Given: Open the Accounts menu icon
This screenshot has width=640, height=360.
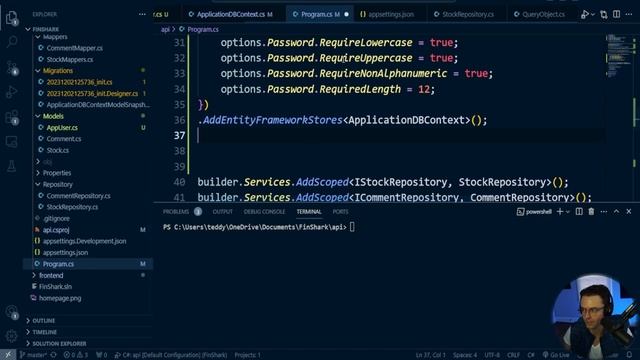Looking at the screenshot, I should 11,312.
